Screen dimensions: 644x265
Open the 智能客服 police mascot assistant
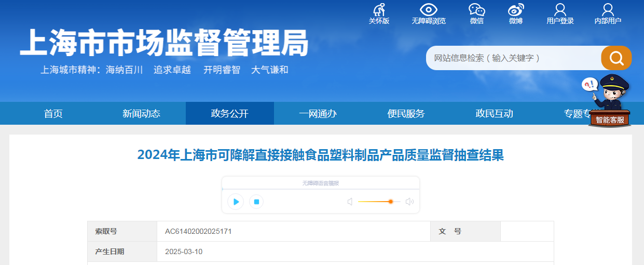pyautogui.click(x=609, y=101)
